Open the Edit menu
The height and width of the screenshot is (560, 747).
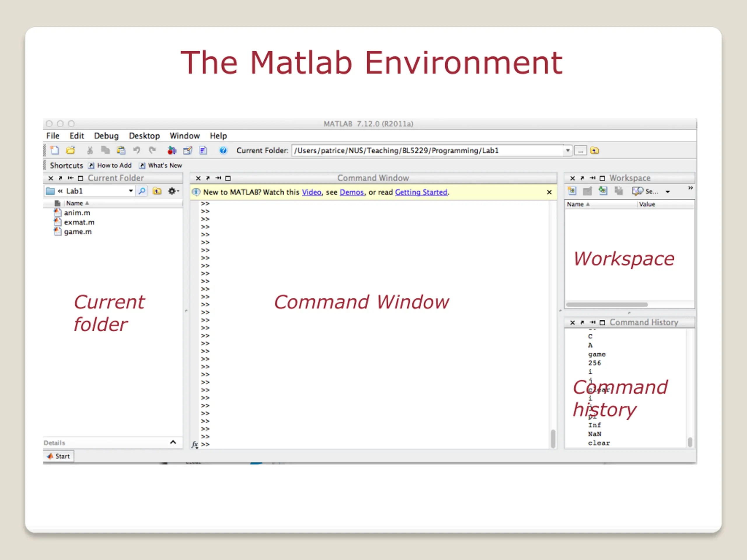click(77, 136)
